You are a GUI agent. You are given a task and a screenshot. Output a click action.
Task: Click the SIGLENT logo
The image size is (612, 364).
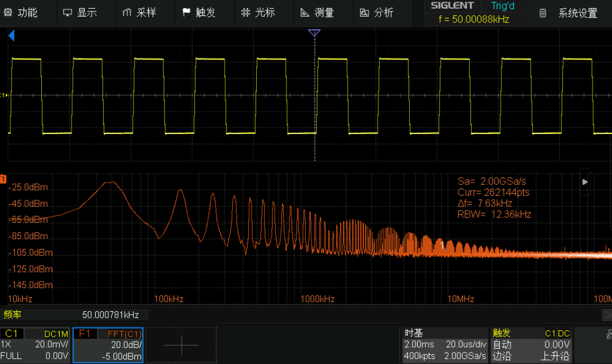coord(452,6)
